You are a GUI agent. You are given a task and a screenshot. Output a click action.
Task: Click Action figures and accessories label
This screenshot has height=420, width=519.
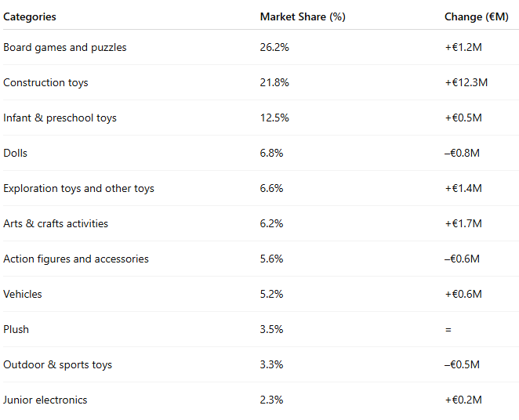pyautogui.click(x=76, y=259)
